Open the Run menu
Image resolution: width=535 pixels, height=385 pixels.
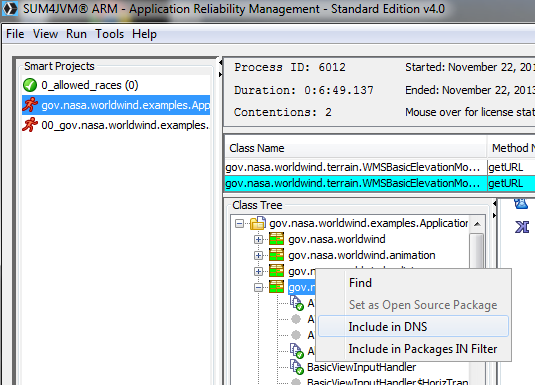(76, 34)
